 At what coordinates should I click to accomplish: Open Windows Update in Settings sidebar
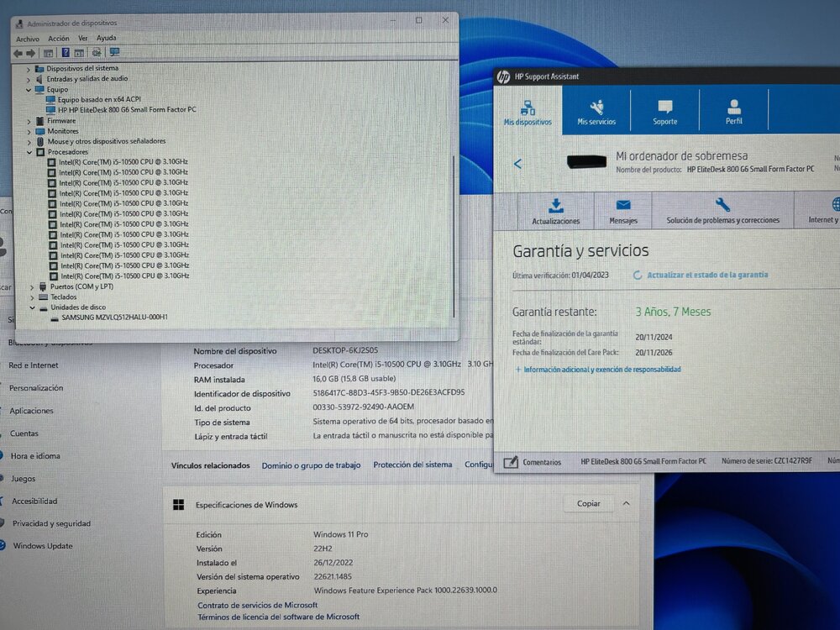tap(43, 547)
